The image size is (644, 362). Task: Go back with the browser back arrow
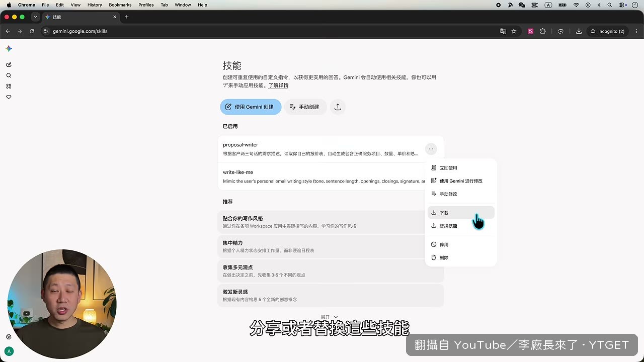tap(8, 31)
